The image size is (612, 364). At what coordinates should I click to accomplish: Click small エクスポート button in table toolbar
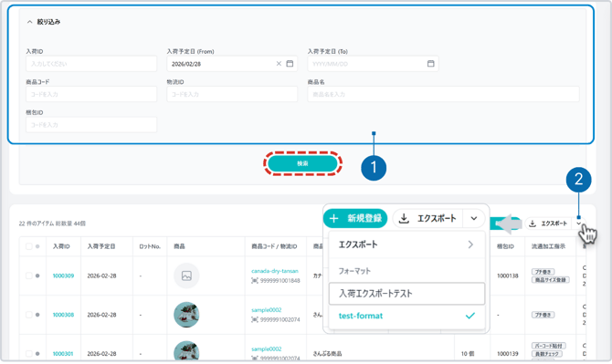pos(549,224)
